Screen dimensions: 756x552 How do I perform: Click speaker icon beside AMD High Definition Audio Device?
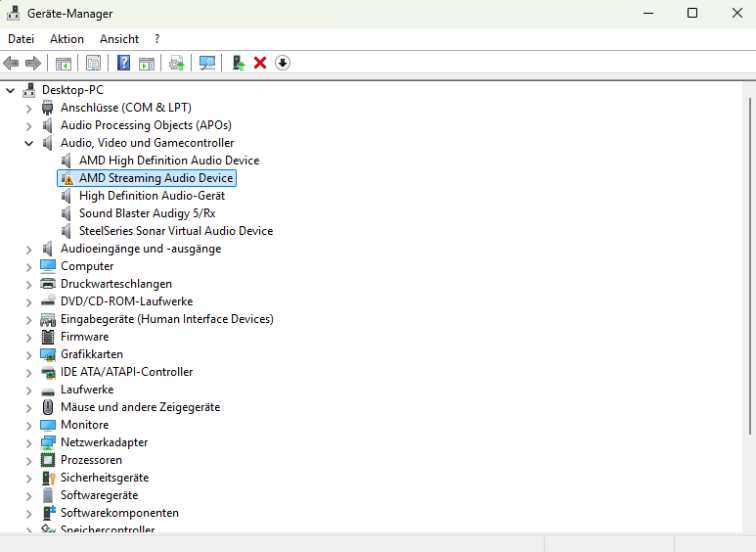[67, 161]
